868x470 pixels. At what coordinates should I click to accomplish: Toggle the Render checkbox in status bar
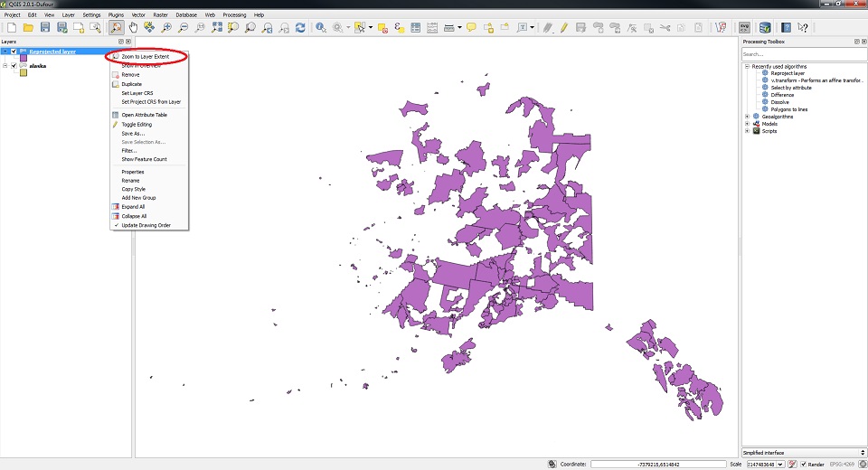(x=803, y=464)
